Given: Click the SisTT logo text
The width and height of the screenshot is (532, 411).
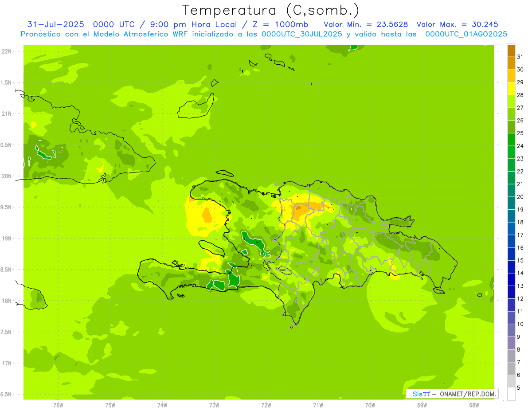Looking at the screenshot, I should pos(421,394).
